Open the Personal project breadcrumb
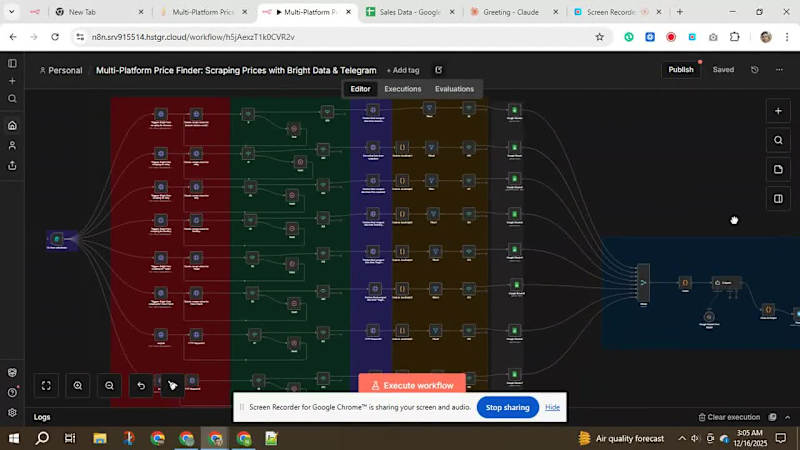Screen dimensions: 800x450 [61, 70]
